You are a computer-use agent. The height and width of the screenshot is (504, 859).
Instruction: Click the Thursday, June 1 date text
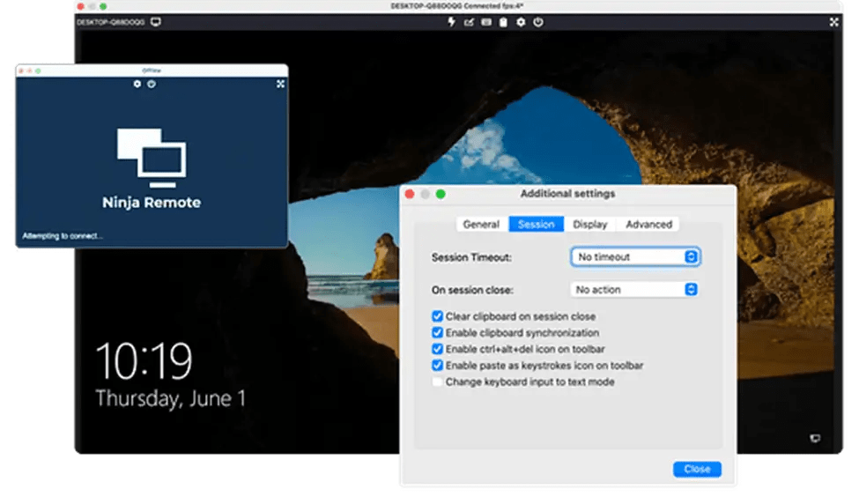pyautogui.click(x=170, y=398)
